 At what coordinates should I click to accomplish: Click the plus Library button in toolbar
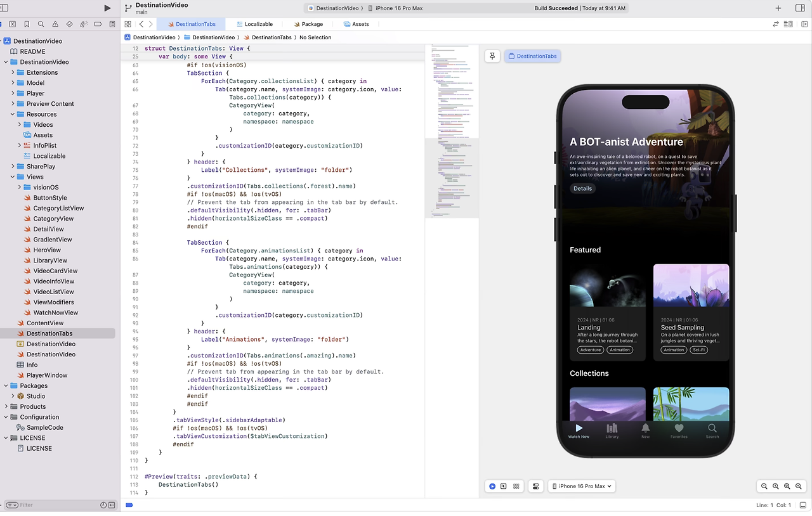pyautogui.click(x=778, y=8)
